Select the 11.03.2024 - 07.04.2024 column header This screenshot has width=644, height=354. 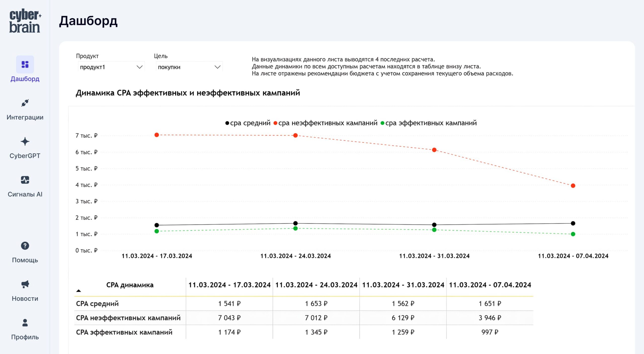click(490, 285)
